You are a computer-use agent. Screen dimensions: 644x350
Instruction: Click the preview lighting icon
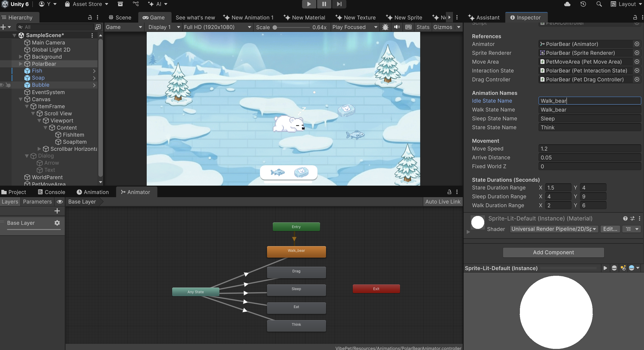coord(623,268)
